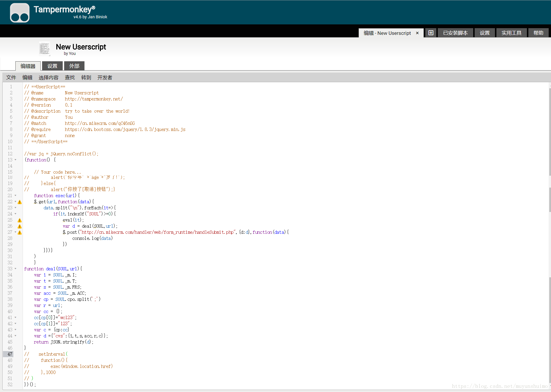Open the 文件 menu
551x392 pixels.
tap(11, 78)
